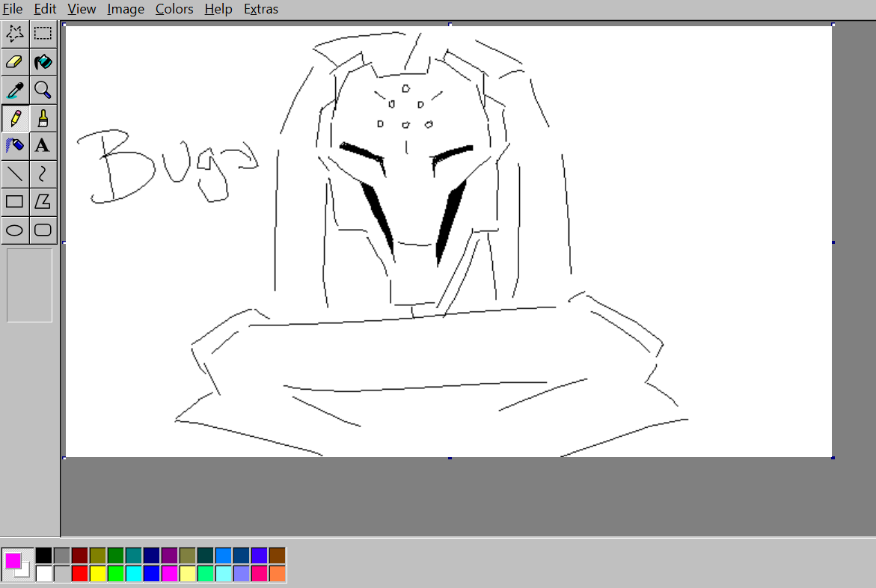Select the Free-Form Select tool
The height and width of the screenshot is (588, 876).
point(15,34)
